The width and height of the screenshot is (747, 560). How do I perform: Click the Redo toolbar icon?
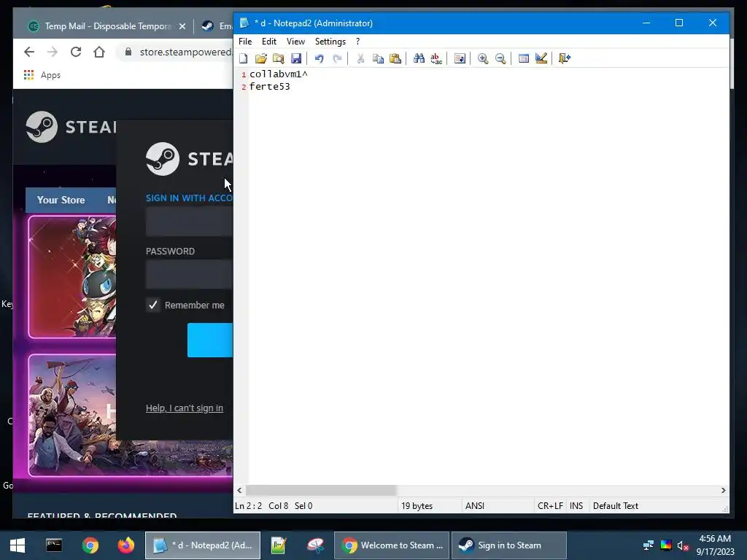[337, 58]
